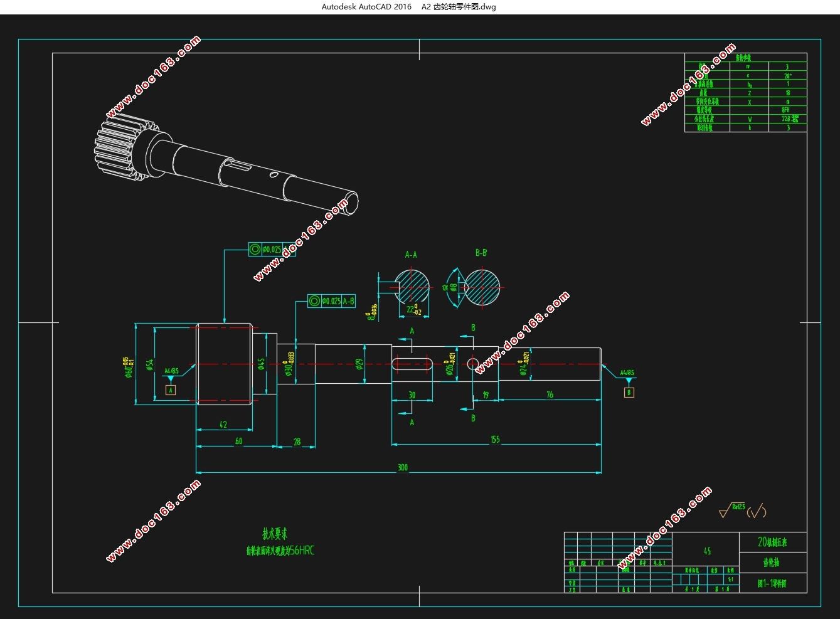Click the 28 step length dimension
This screenshot has width=840, height=619.
click(297, 442)
